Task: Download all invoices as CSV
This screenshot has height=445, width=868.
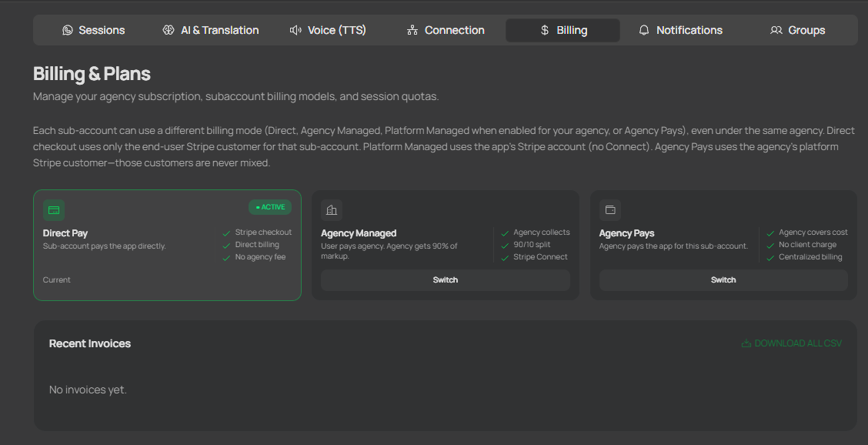Action: coord(792,343)
